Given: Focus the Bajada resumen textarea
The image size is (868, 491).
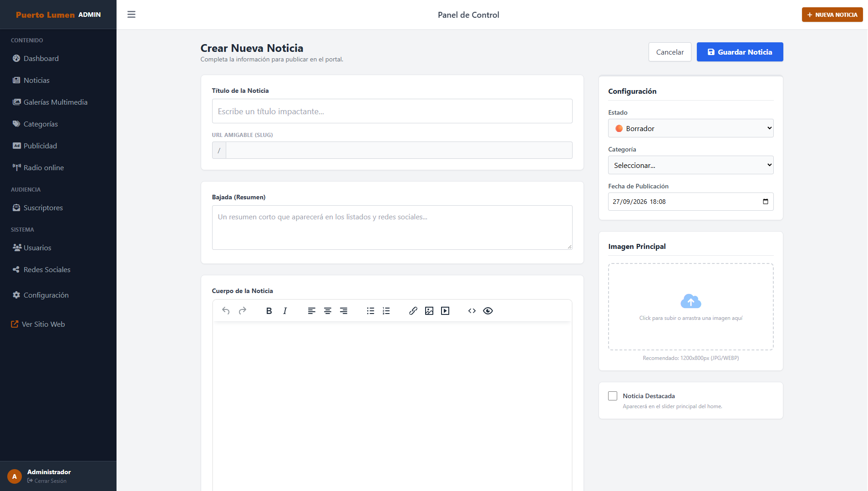Looking at the screenshot, I should [392, 228].
